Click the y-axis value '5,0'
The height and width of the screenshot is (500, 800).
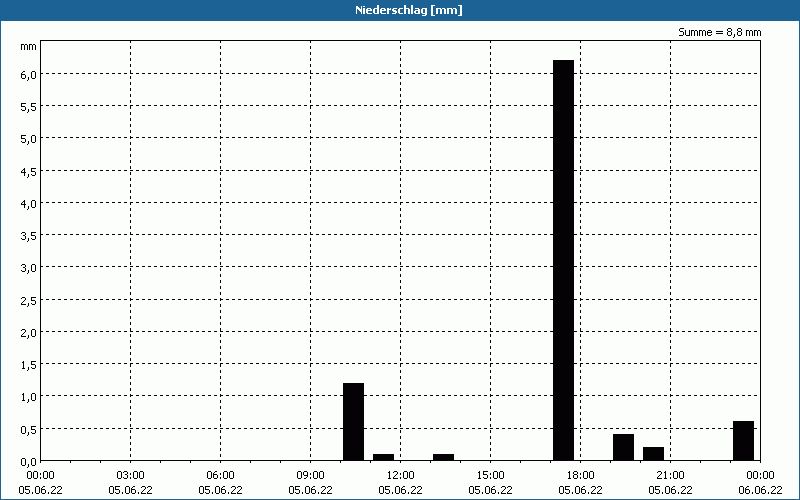pyautogui.click(x=29, y=139)
